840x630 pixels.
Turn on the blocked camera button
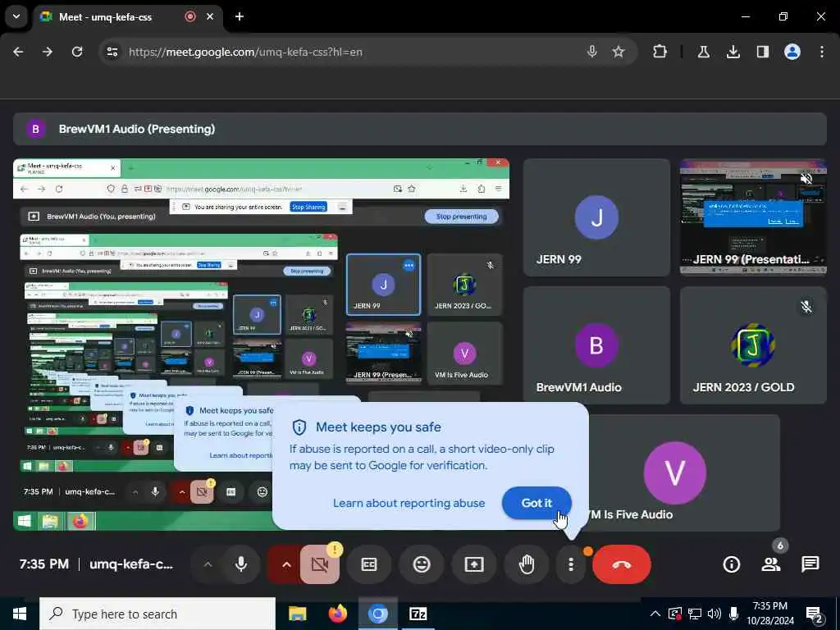(x=320, y=564)
